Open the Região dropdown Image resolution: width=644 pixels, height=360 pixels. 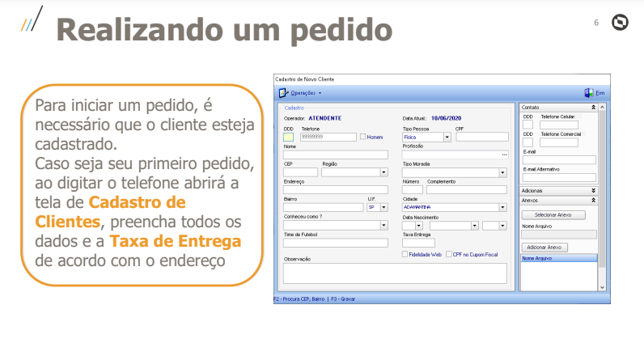click(384, 172)
